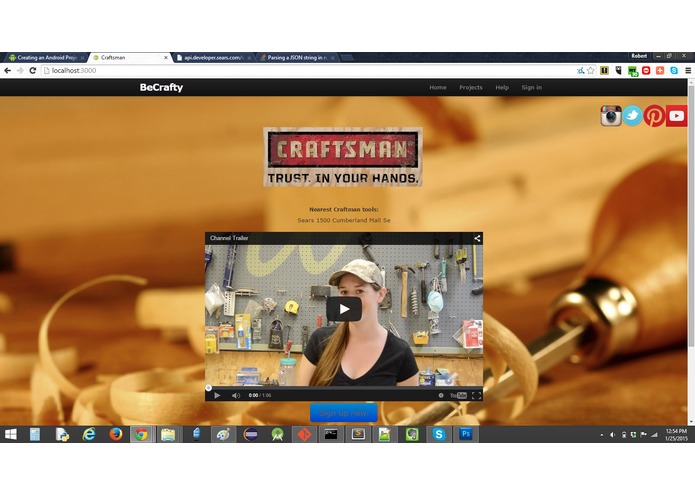Click the Channel Trailer video title
The image size is (695, 494).
tap(229, 238)
